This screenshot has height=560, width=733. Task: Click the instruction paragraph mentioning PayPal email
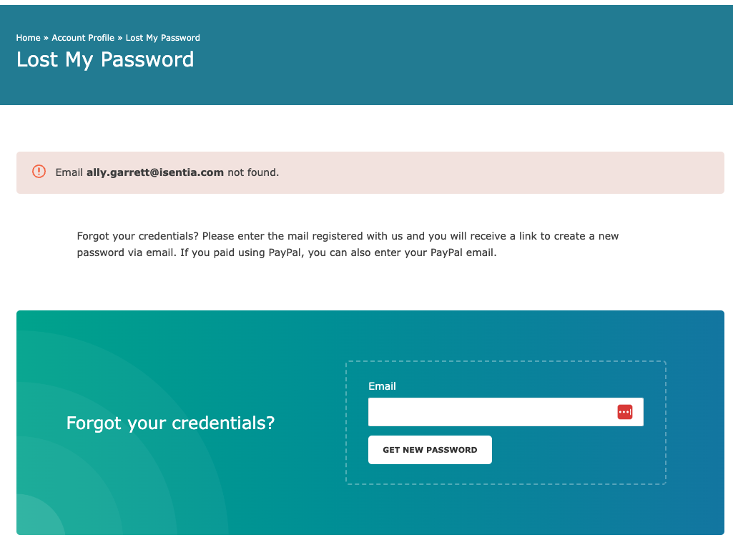tap(348, 244)
